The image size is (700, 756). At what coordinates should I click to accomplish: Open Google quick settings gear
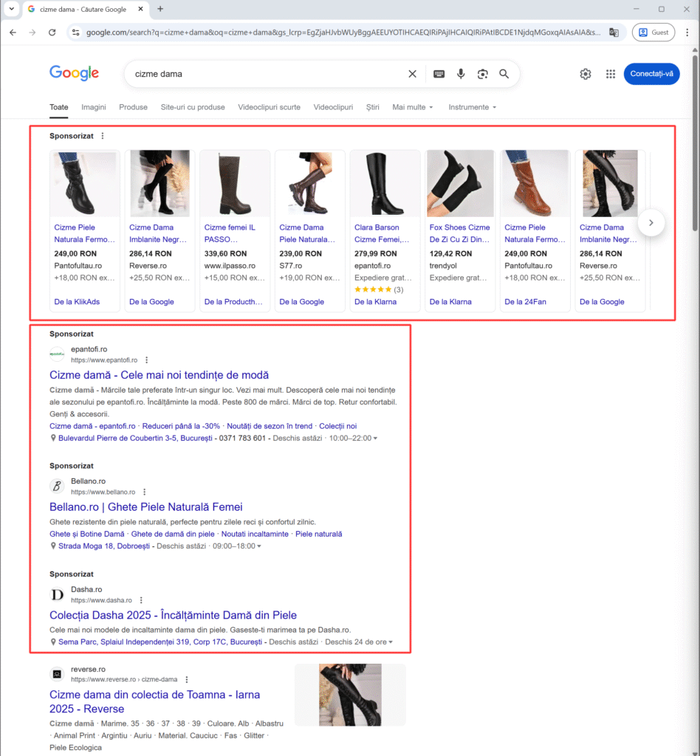coord(586,74)
